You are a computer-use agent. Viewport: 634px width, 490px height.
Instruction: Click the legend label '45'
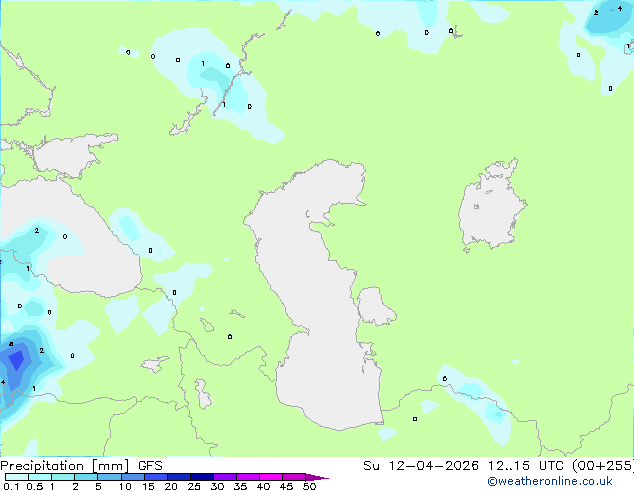coord(286,486)
